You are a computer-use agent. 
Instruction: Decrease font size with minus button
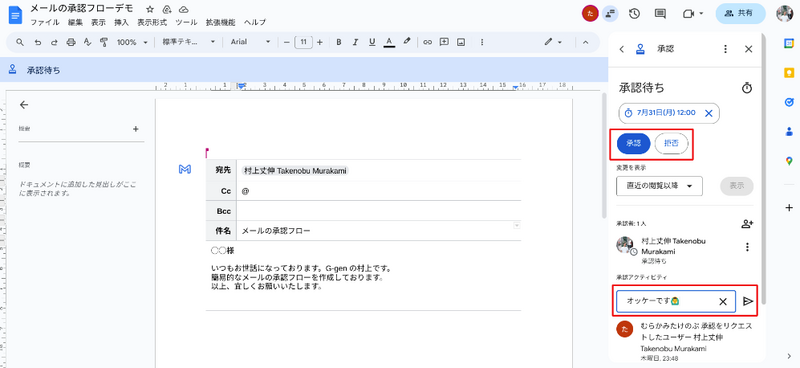pos(286,42)
